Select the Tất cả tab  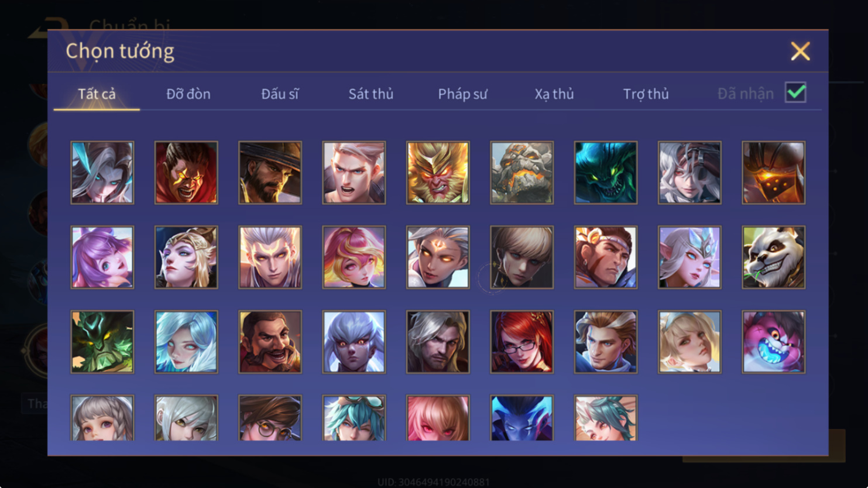(x=97, y=94)
